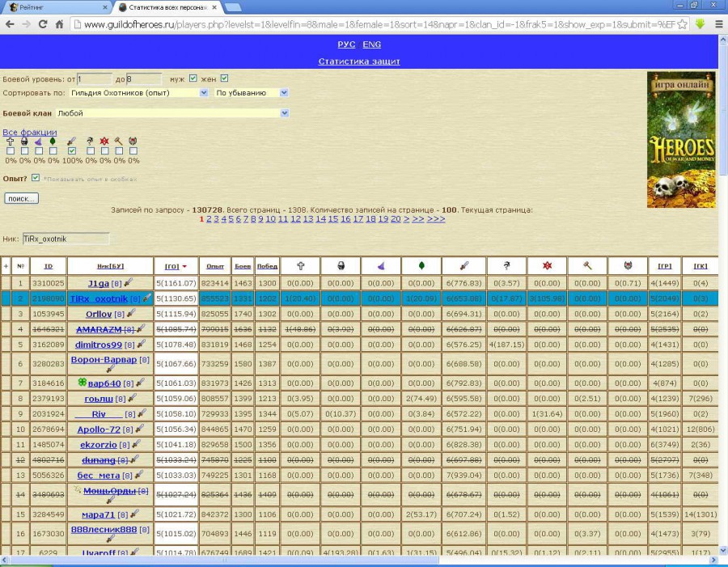Sort by the red Demon star column header

point(547,265)
